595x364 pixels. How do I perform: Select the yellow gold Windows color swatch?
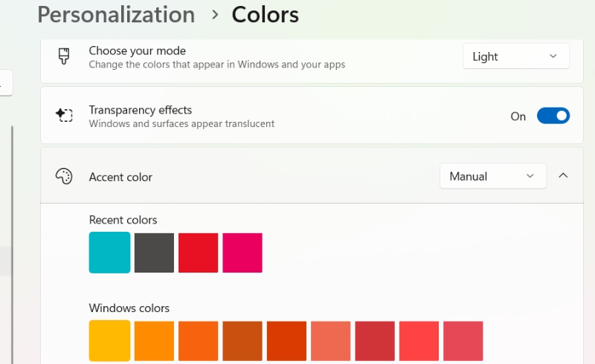tap(109, 340)
